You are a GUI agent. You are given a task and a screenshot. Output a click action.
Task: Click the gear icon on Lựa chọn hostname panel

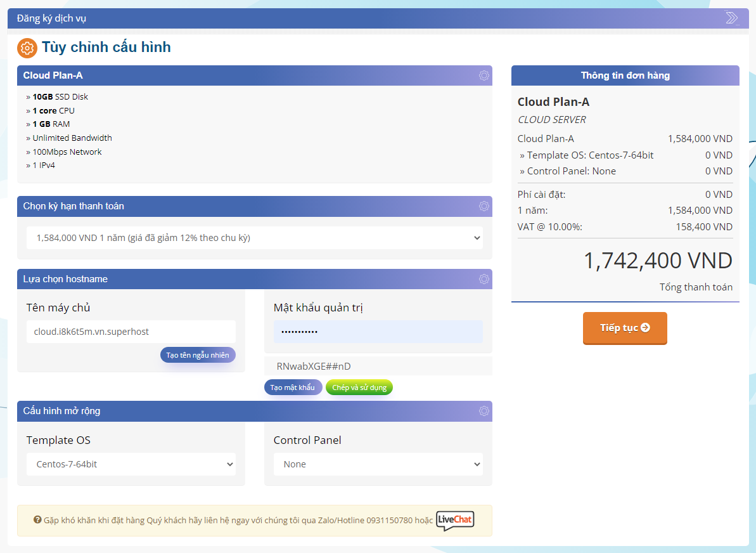pos(484,278)
